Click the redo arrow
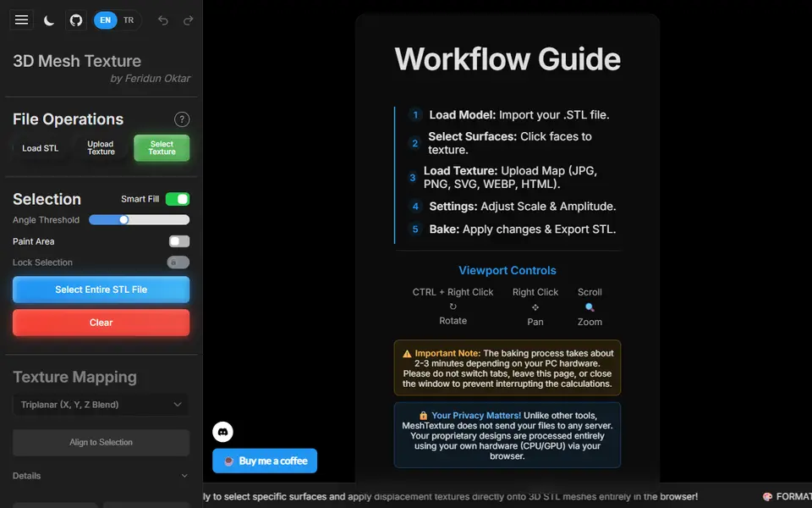This screenshot has height=508, width=812. (x=188, y=20)
